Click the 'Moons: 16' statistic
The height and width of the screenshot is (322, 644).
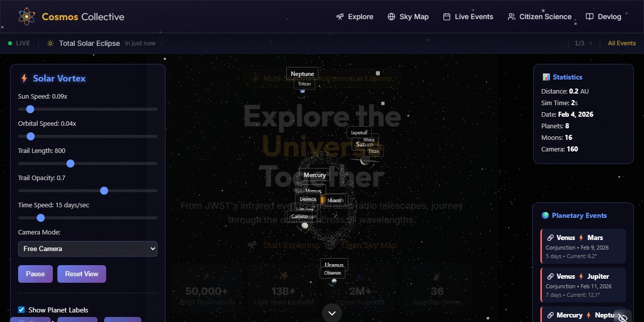pos(557,137)
